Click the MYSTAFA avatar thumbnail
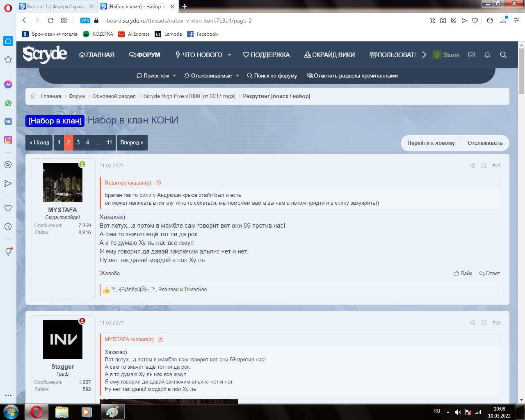This screenshot has height=420, width=525. [63, 183]
